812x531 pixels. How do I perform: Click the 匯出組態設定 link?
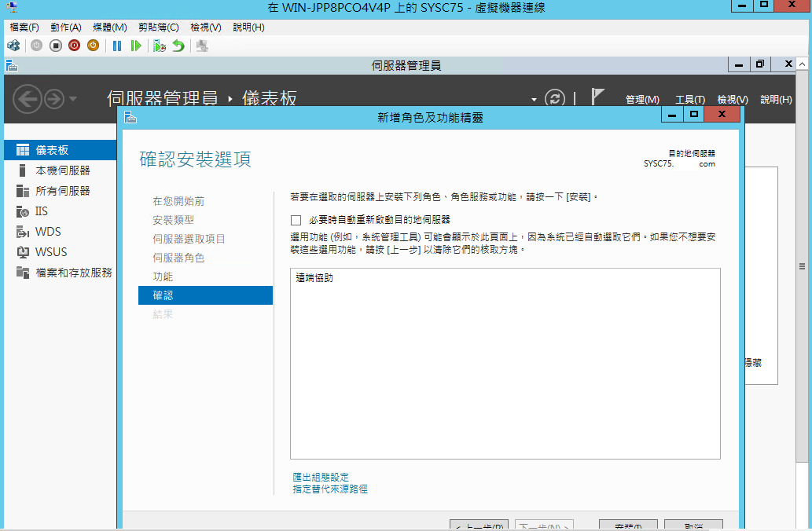pyautogui.click(x=321, y=477)
